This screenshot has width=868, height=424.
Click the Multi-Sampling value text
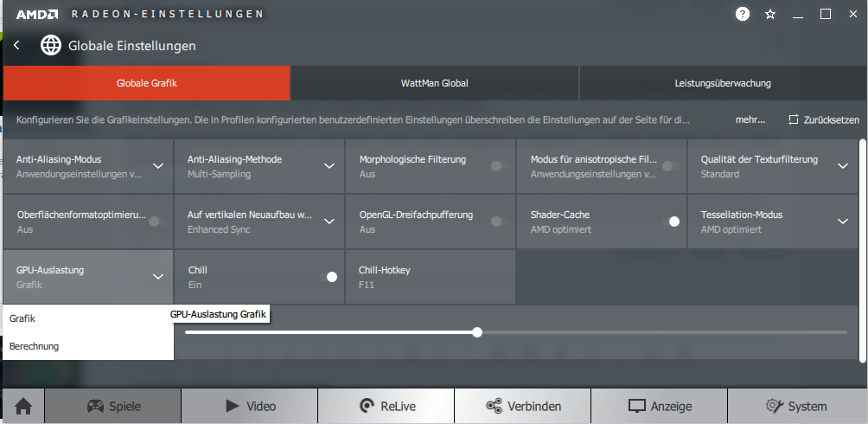click(219, 174)
